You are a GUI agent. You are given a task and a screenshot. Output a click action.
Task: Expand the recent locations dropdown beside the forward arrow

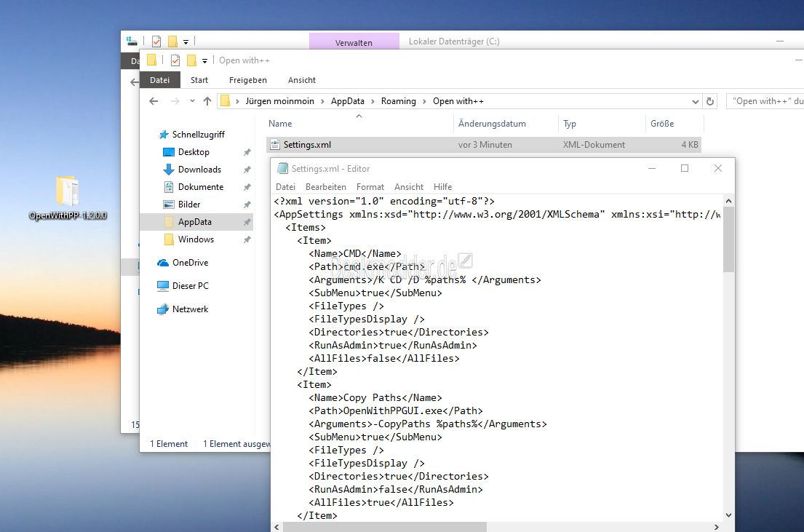[x=192, y=101]
